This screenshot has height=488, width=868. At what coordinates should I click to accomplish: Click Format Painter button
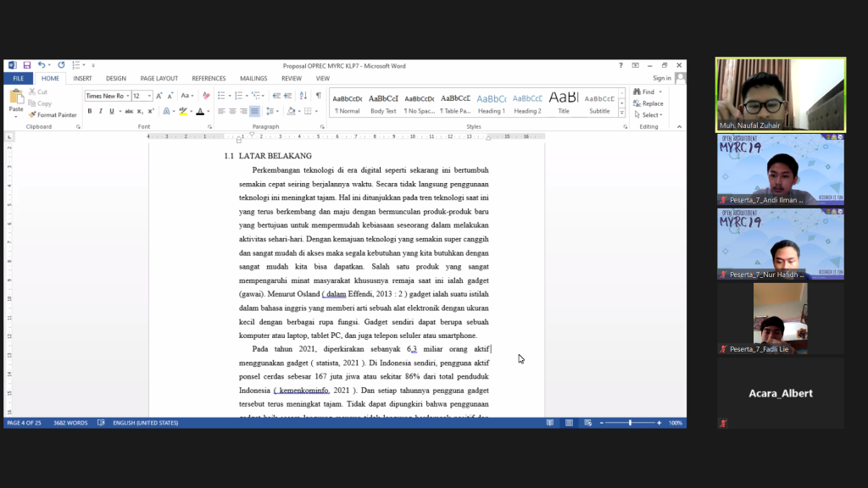(53, 115)
